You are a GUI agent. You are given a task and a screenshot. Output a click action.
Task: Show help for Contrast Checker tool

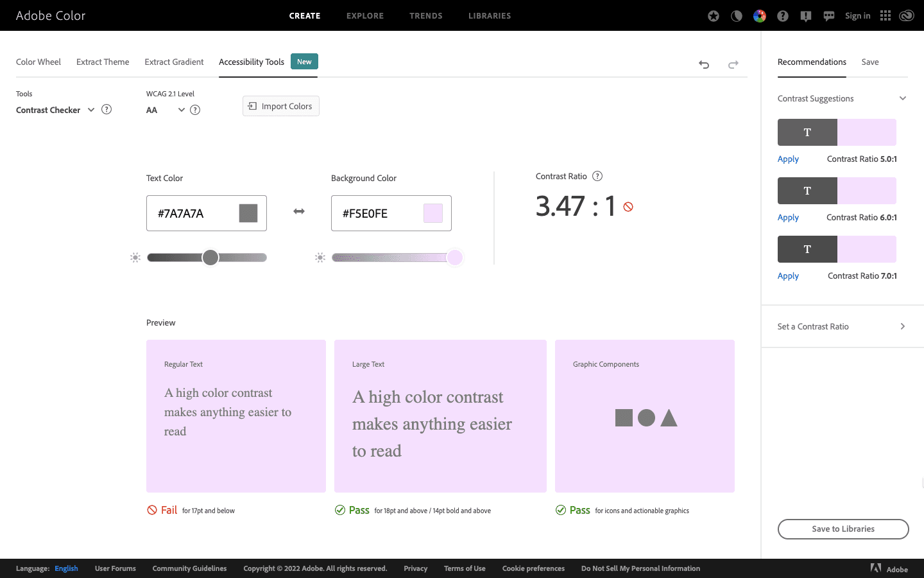[107, 109]
